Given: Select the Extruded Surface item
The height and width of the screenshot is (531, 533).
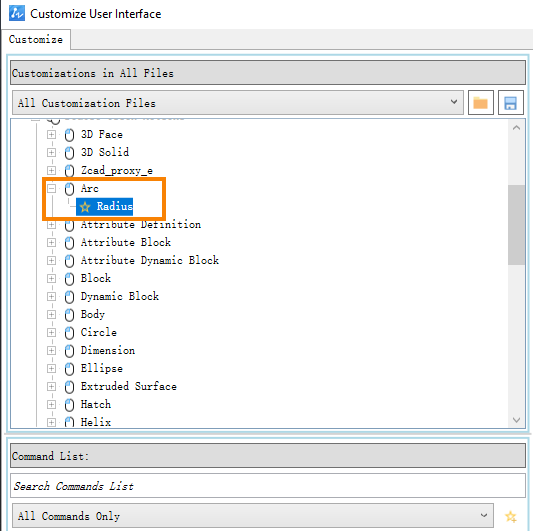Looking at the screenshot, I should [128, 387].
